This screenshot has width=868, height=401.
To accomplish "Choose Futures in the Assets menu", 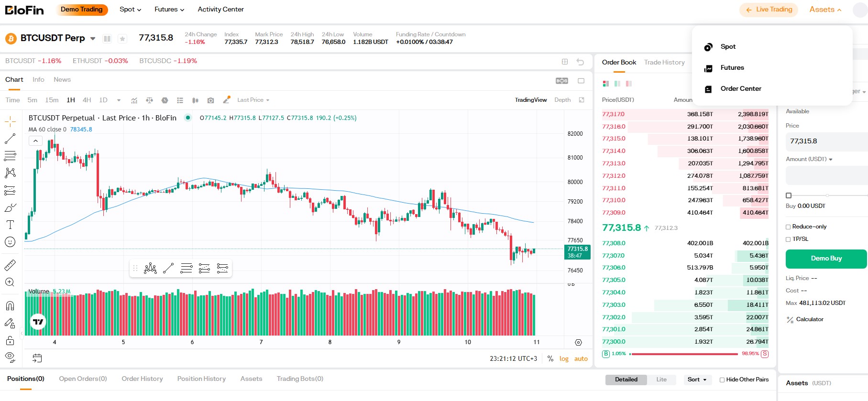I will pyautogui.click(x=732, y=67).
